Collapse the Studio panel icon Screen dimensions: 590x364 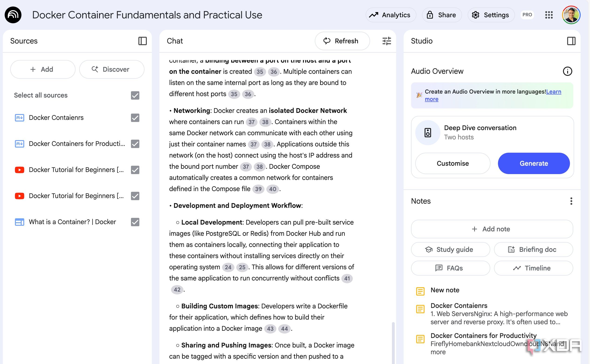pyautogui.click(x=571, y=41)
